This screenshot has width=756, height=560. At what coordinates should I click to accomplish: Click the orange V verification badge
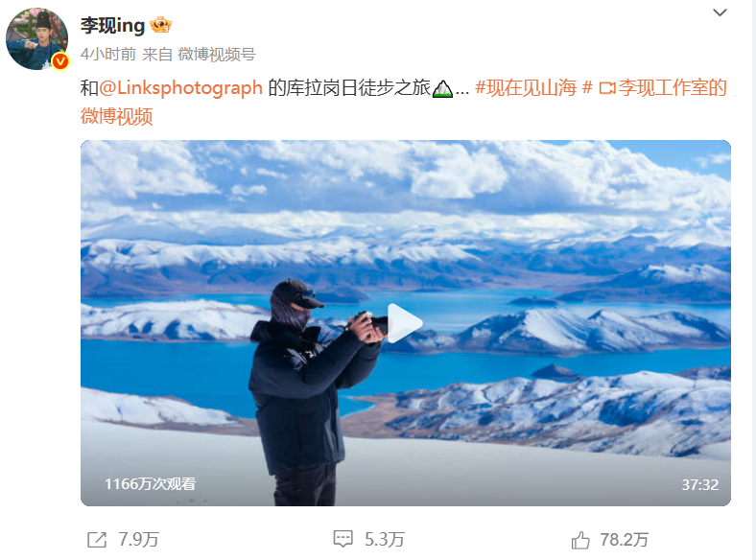point(60,61)
